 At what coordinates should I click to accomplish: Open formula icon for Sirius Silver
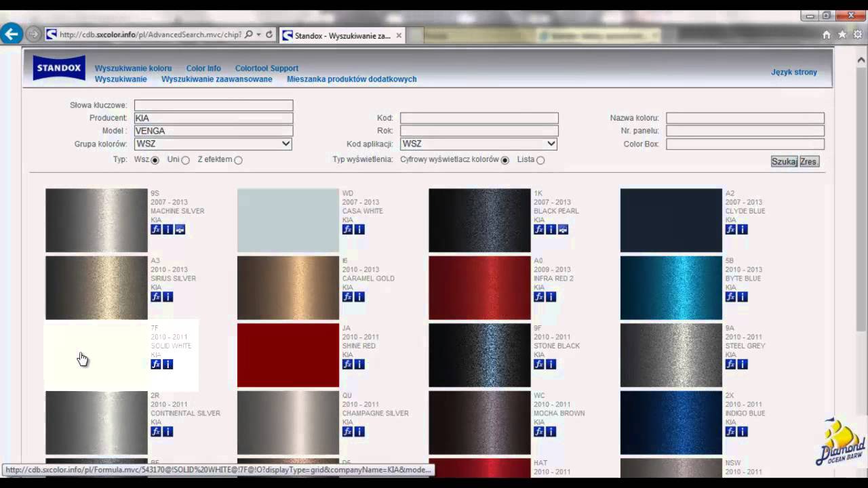tap(155, 297)
